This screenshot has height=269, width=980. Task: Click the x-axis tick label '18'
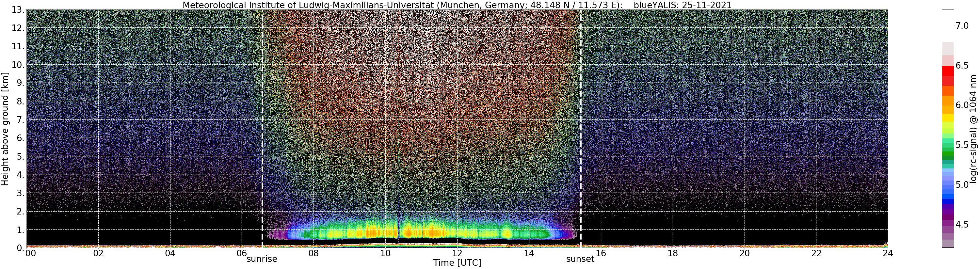click(x=673, y=253)
